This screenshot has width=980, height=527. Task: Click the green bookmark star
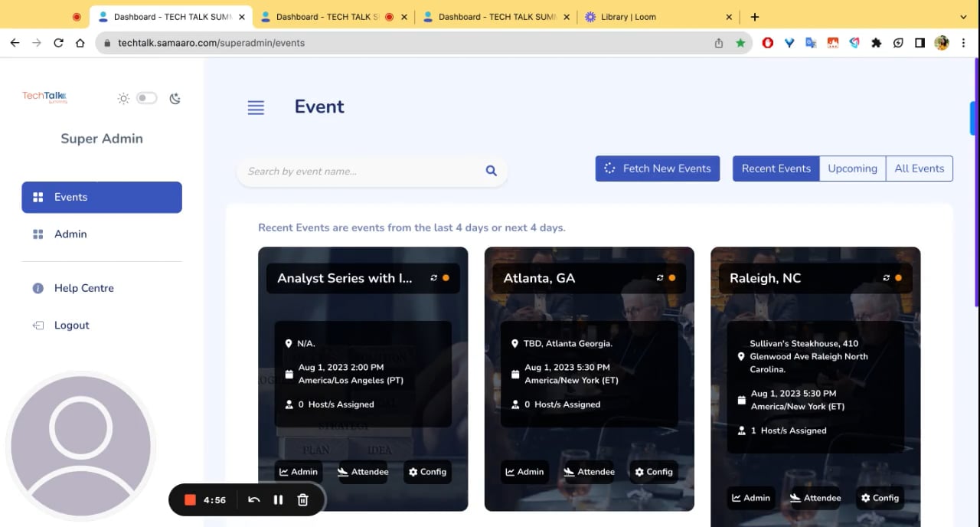[740, 43]
